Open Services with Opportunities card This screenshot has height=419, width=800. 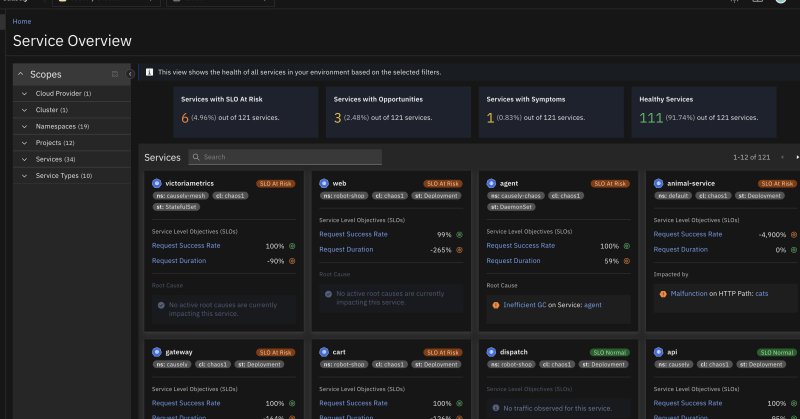[x=398, y=112]
